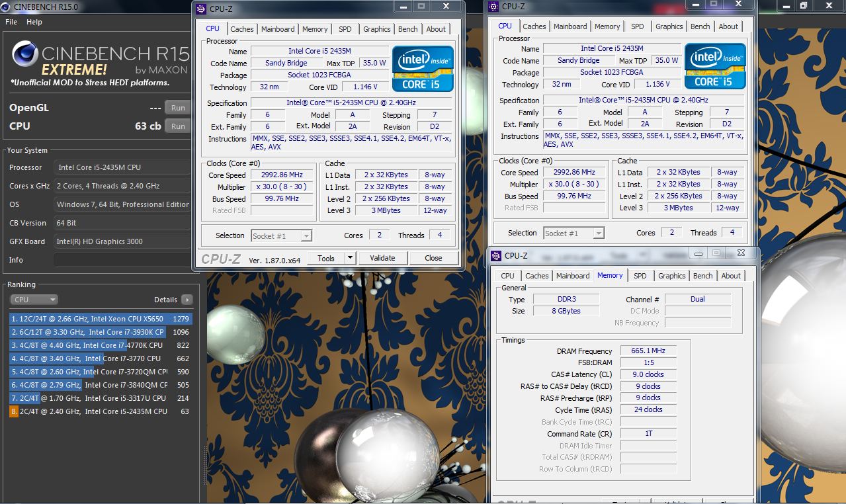846x504 pixels.
Task: Open Caches tab in Memory CPU-Z window
Action: pos(537,276)
